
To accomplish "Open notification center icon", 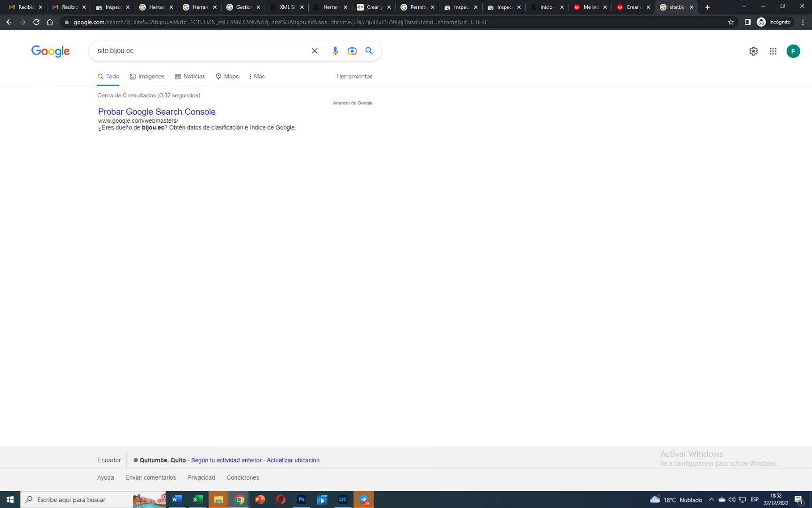I will pos(799,500).
